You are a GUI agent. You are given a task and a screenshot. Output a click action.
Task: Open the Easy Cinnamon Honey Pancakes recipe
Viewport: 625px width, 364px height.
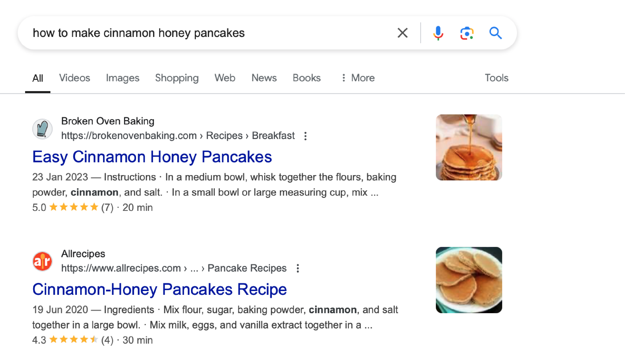(x=152, y=157)
